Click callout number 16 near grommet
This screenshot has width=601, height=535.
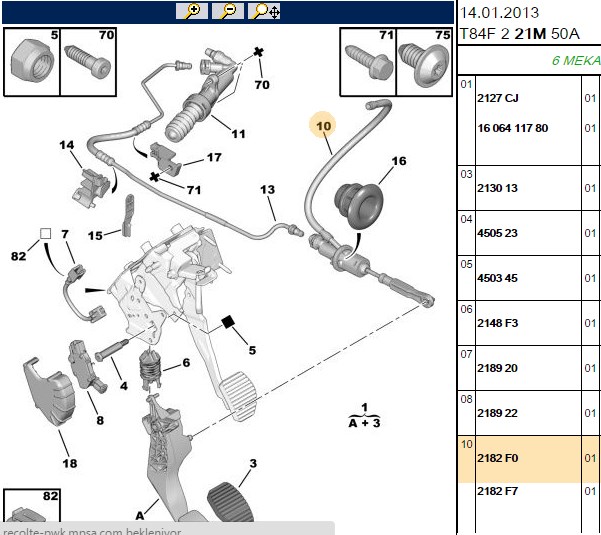click(399, 161)
